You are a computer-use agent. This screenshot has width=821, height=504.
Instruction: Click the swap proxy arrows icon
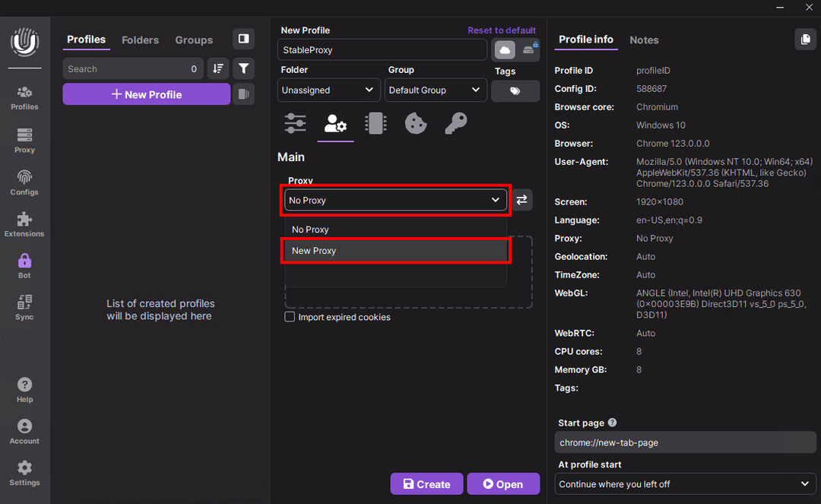[x=521, y=200]
